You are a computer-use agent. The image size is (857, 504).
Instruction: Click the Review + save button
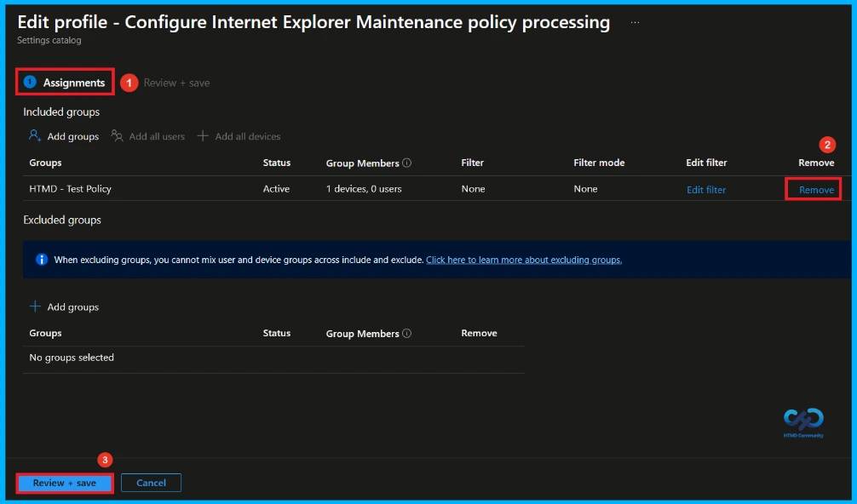(65, 483)
